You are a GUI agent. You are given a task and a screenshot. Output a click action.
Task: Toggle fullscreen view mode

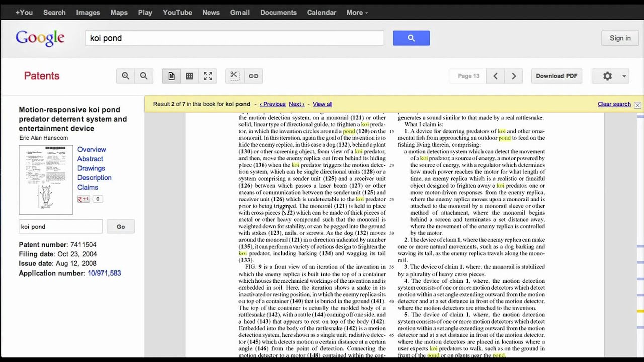coord(208,76)
